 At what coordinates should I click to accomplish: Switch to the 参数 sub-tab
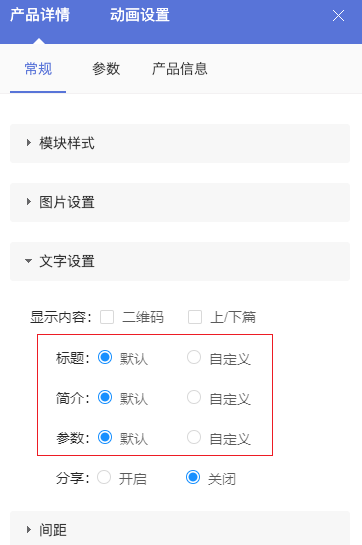point(106,69)
